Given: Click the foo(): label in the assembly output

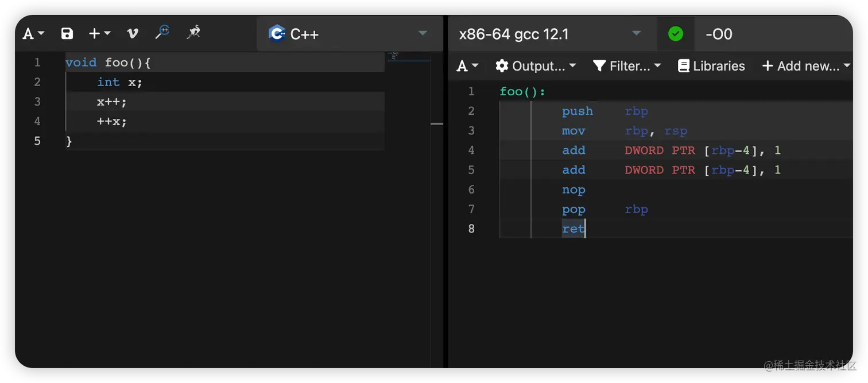Looking at the screenshot, I should [x=522, y=91].
